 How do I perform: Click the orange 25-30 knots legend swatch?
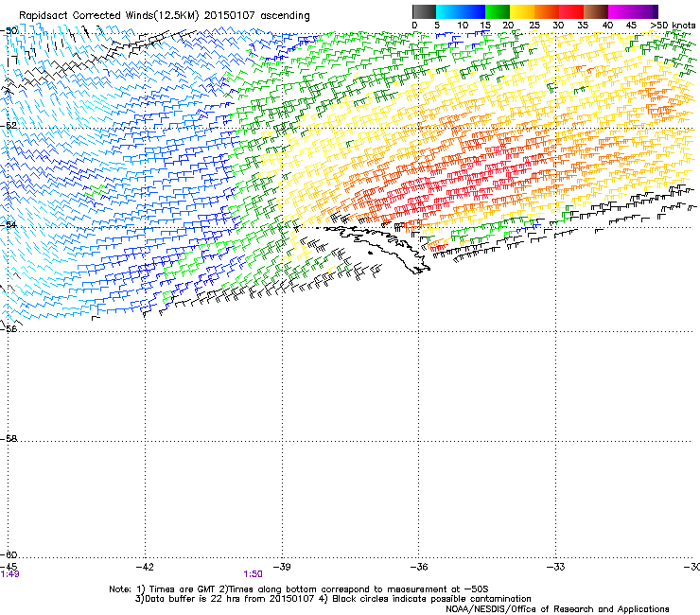(547, 11)
